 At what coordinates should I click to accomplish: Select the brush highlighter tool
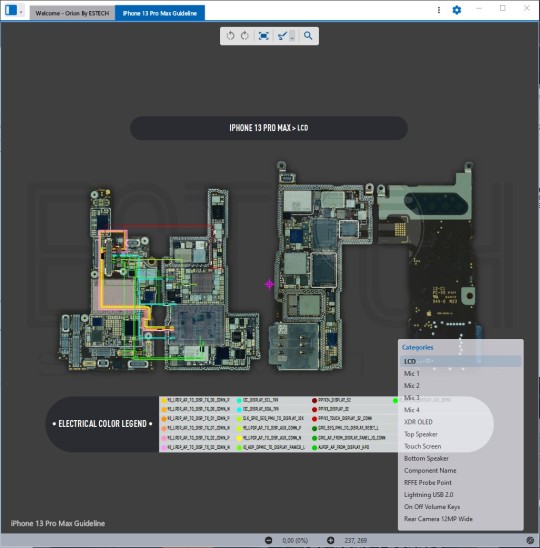tap(282, 36)
